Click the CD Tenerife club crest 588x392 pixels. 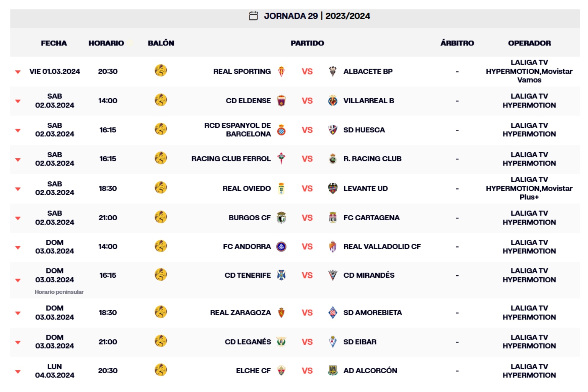click(281, 275)
